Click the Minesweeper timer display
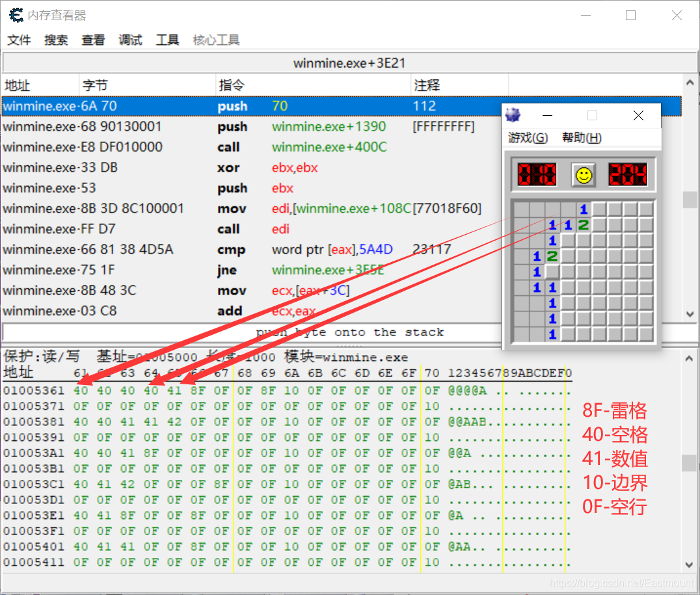The width and height of the screenshot is (700, 595). pyautogui.click(x=627, y=174)
